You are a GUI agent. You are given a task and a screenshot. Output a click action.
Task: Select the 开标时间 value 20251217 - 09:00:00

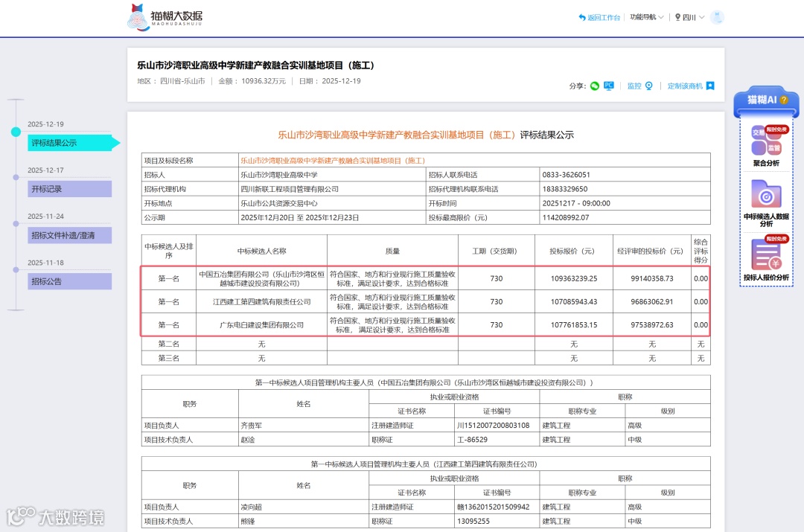[x=576, y=203]
